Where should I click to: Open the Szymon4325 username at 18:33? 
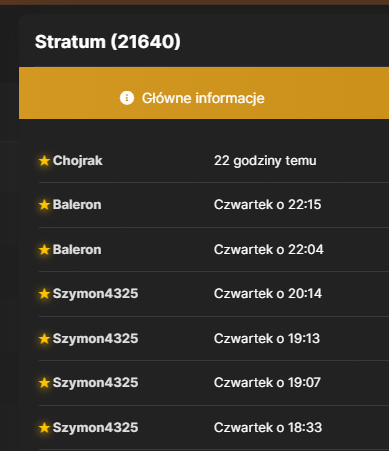95,428
